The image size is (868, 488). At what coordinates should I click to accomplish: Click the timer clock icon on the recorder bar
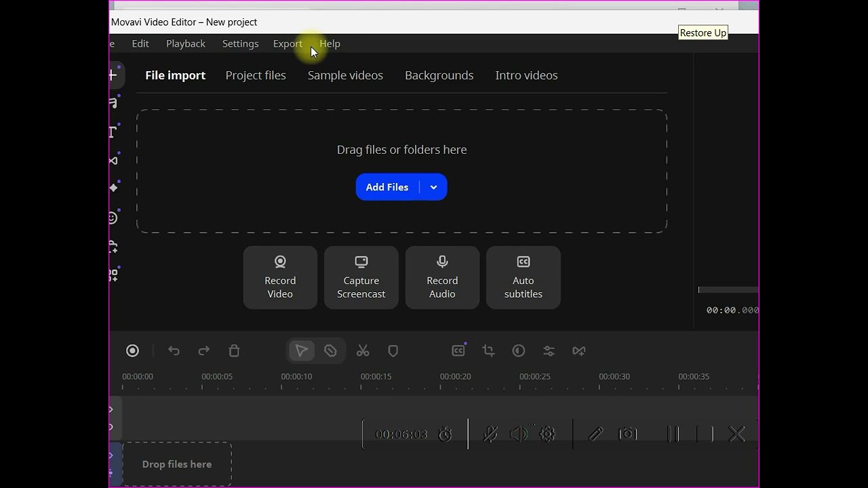click(x=446, y=434)
